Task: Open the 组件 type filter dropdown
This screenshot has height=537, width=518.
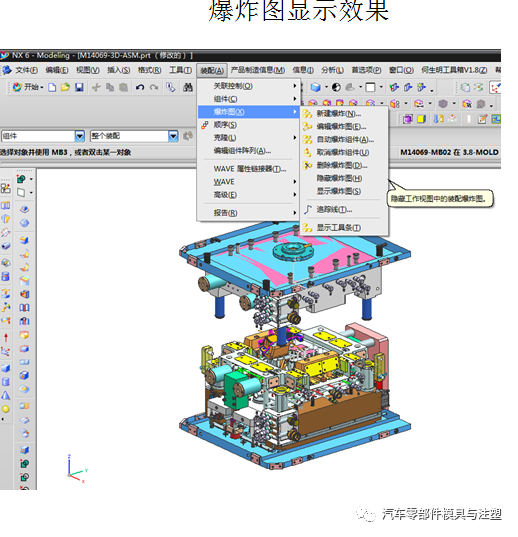Action: coord(79,136)
